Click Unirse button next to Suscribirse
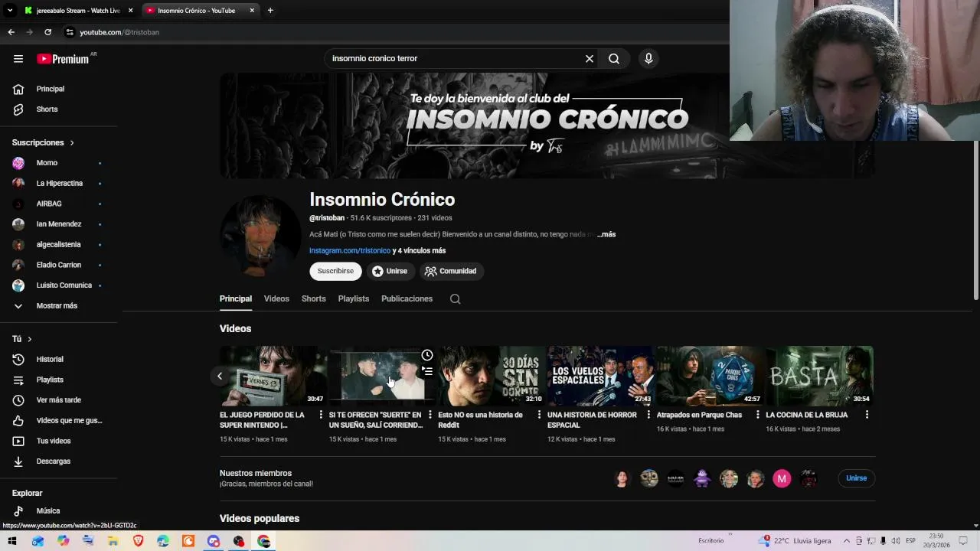 point(390,271)
